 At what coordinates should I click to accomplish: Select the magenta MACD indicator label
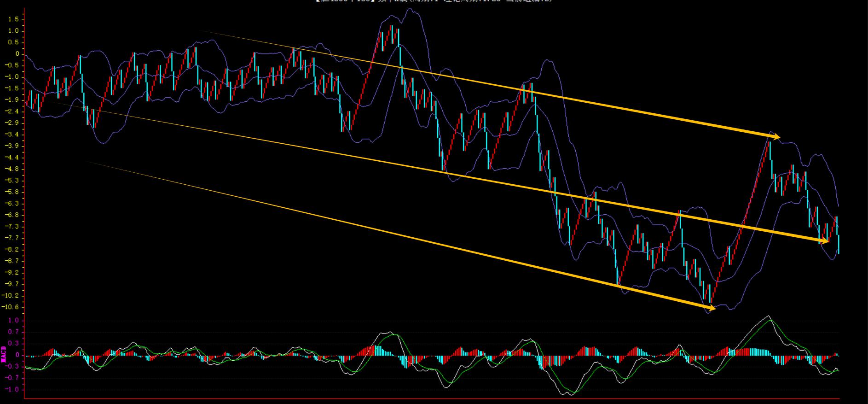(x=4, y=354)
